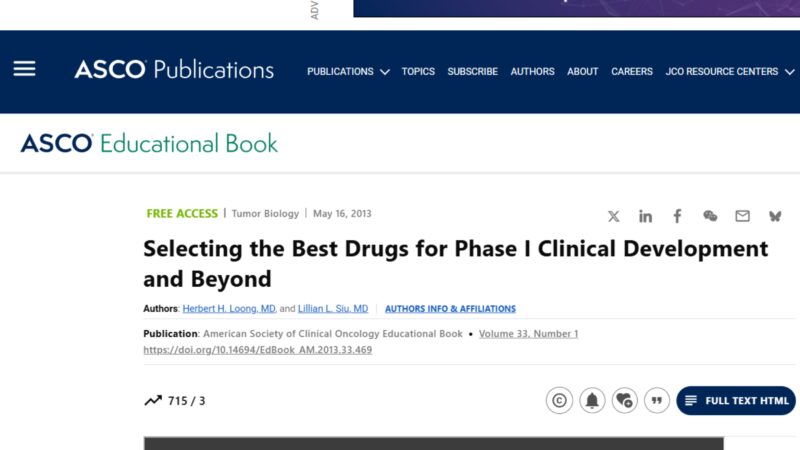Click the bell alert icon
800x450 pixels.
[592, 401]
